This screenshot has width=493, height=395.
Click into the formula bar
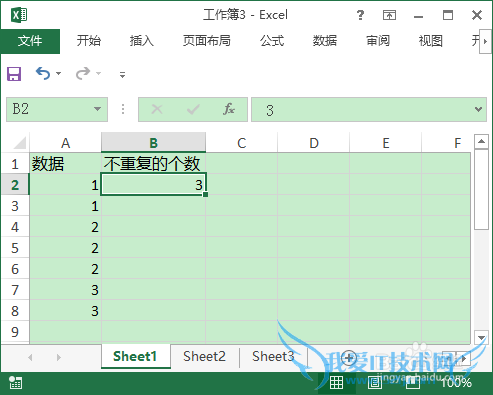click(363, 110)
